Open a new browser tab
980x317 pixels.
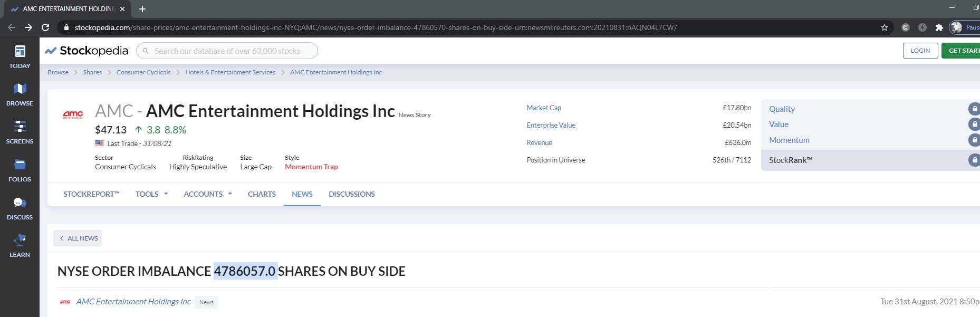click(x=142, y=9)
